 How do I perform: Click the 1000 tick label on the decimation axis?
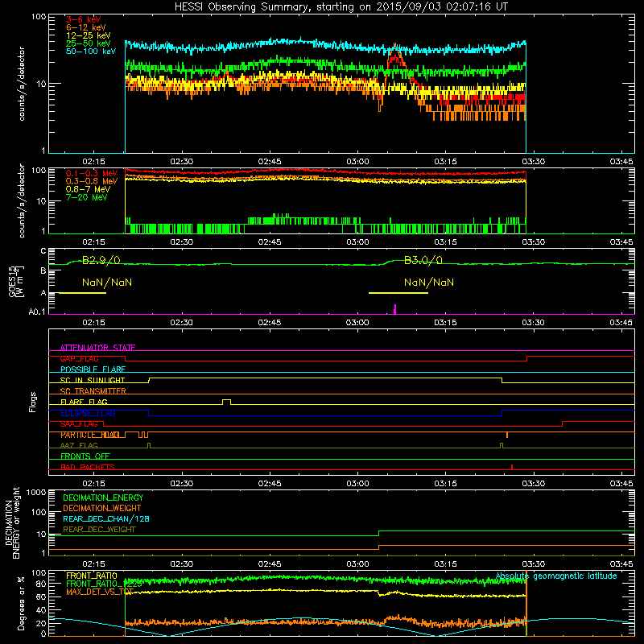36,493
